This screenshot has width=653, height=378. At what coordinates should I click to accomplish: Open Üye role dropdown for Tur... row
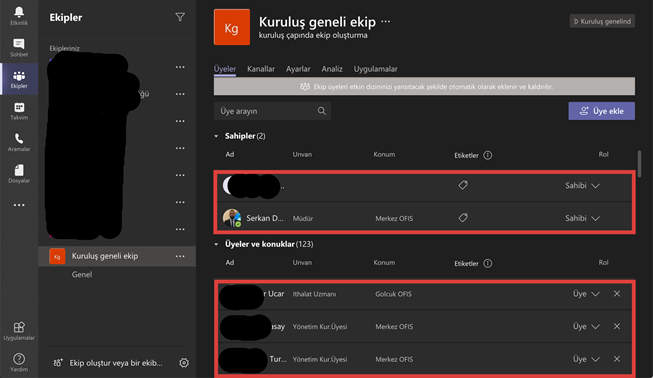[586, 359]
